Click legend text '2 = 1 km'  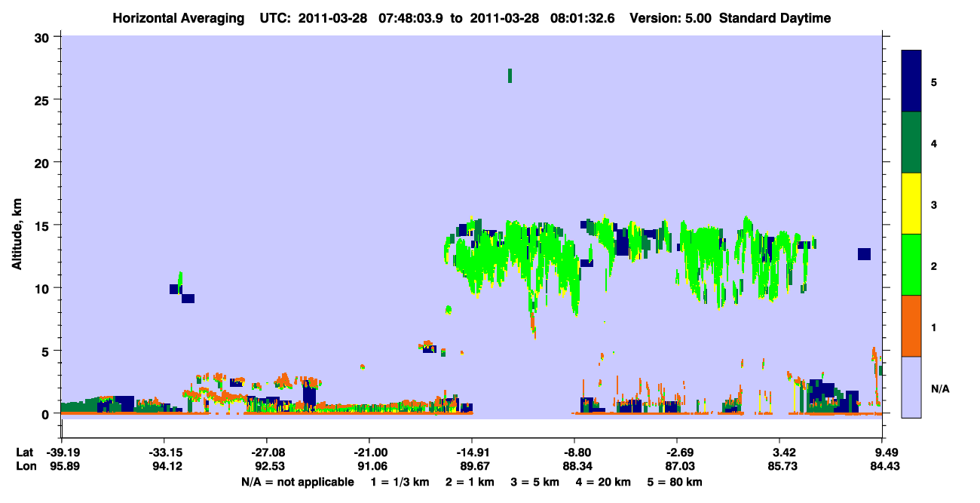tap(471, 482)
